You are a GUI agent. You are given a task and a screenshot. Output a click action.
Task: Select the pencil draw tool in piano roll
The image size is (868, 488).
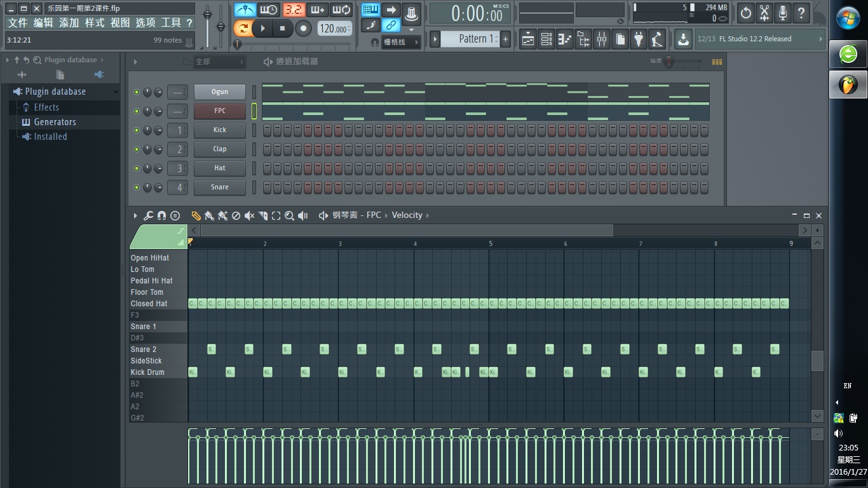tap(196, 215)
